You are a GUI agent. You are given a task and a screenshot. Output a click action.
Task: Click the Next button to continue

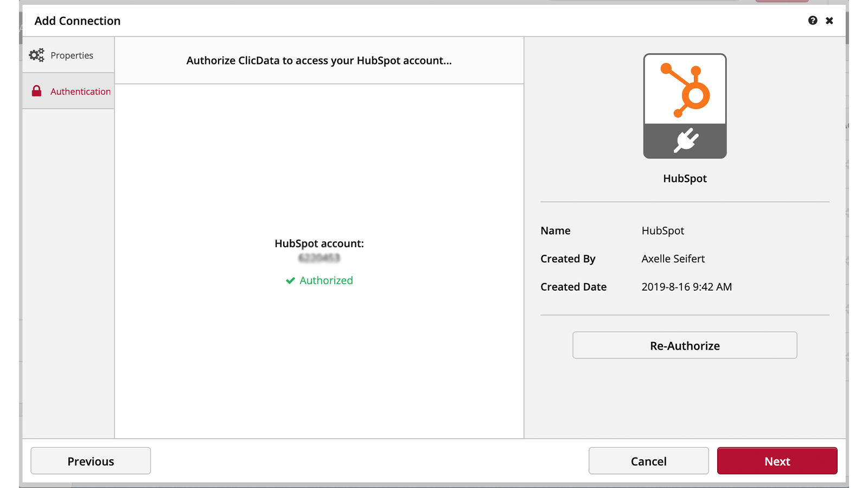click(x=777, y=461)
